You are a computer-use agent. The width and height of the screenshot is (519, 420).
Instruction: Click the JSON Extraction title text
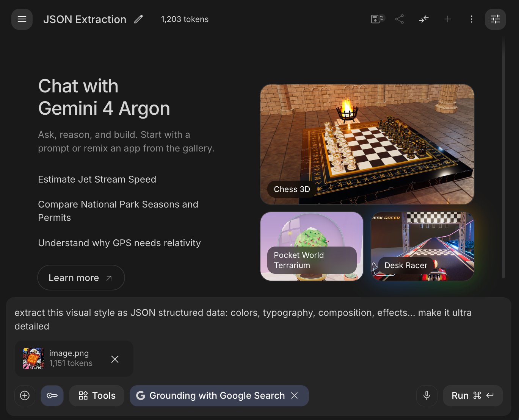point(85,19)
